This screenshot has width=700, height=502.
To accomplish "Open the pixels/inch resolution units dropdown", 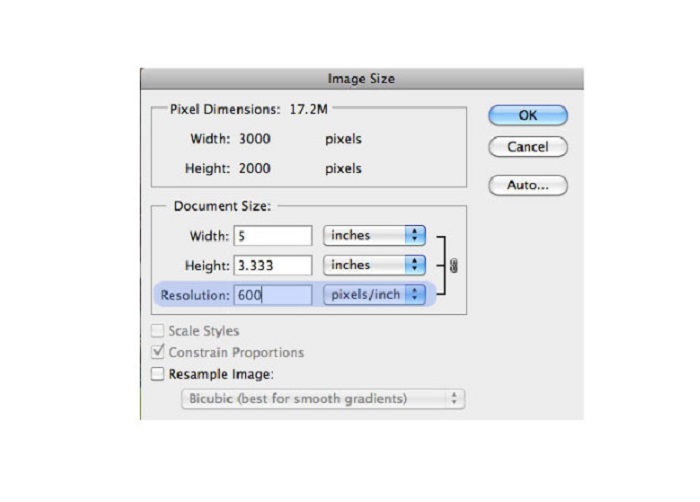I will [374, 295].
